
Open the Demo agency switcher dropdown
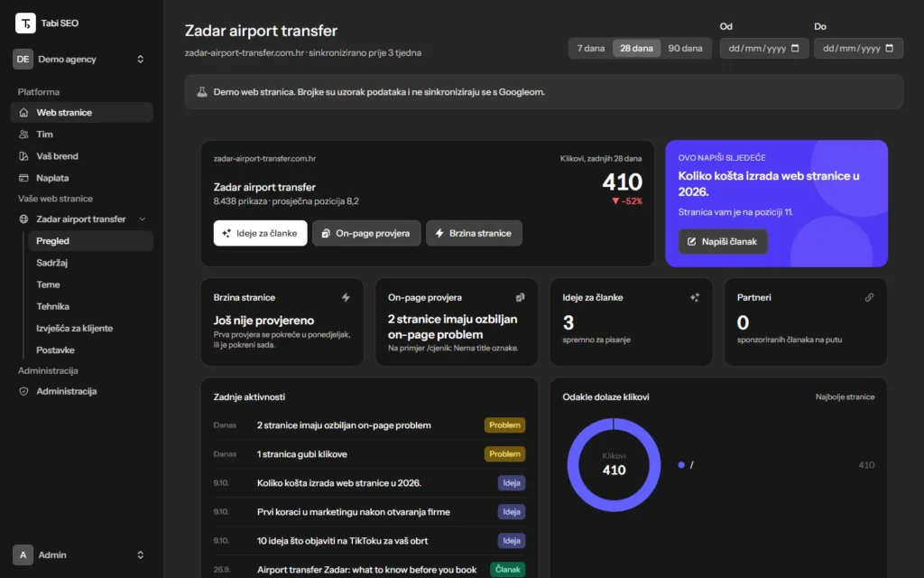(82, 59)
